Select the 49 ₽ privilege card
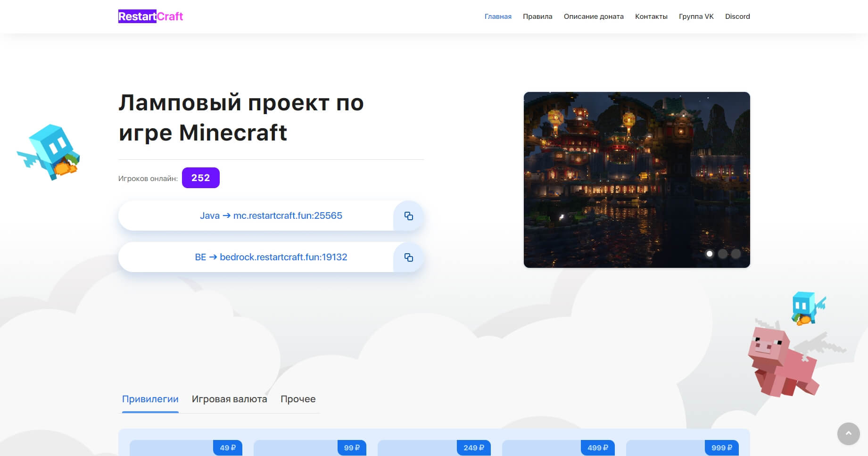The image size is (868, 456). click(186, 448)
